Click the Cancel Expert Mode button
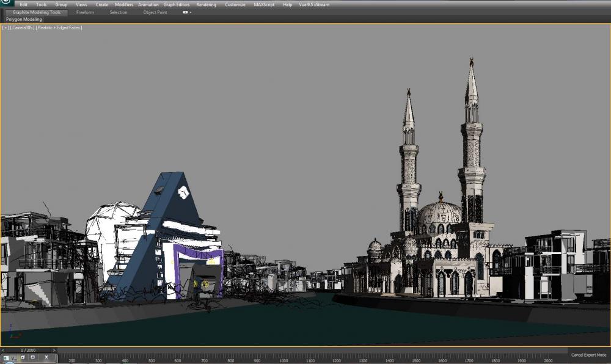Image resolution: width=611 pixels, height=364 pixels. coord(588,355)
